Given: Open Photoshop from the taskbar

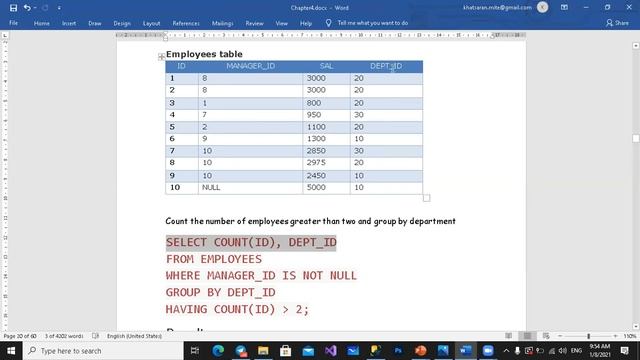Looking at the screenshot, I should click(x=398, y=351).
